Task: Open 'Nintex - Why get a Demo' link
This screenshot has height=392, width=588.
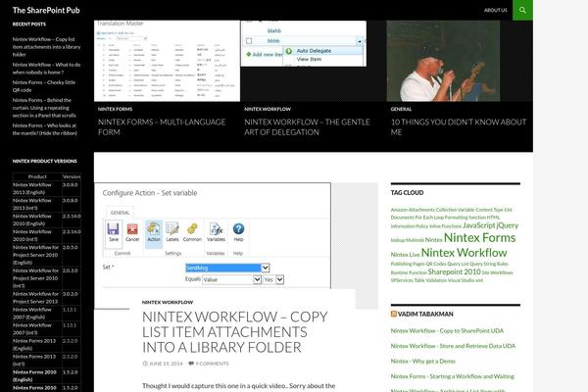Action: point(423,361)
